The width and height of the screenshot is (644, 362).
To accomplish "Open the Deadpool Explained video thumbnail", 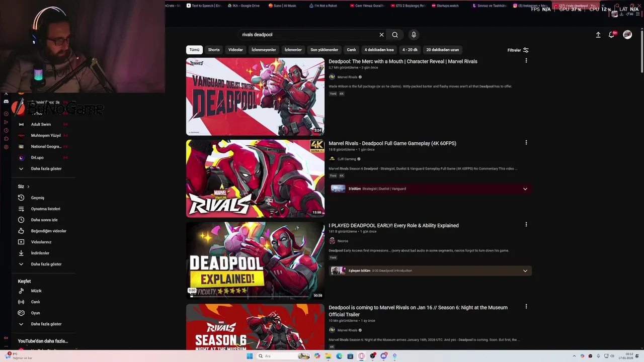I will click(x=255, y=260).
